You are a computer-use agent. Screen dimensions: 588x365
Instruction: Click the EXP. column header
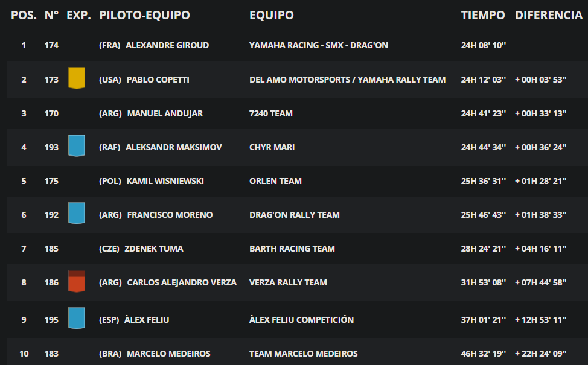pos(78,15)
